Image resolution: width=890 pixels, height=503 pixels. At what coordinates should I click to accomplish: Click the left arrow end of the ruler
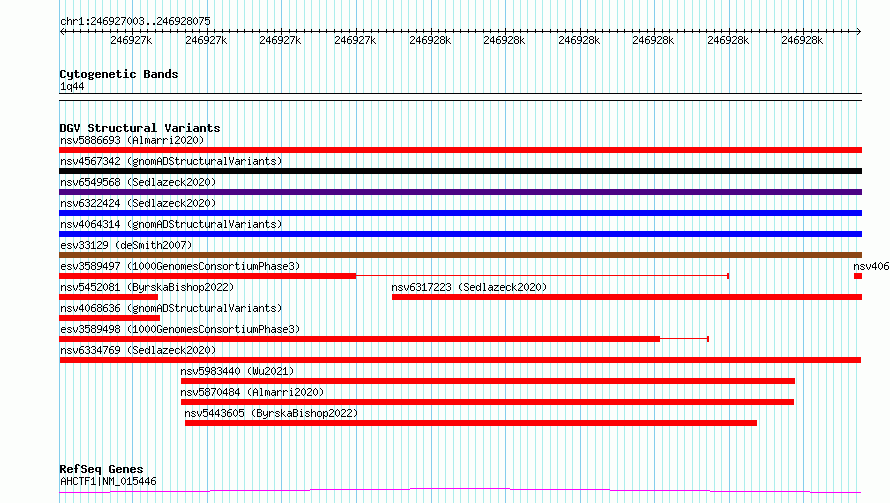62,31
